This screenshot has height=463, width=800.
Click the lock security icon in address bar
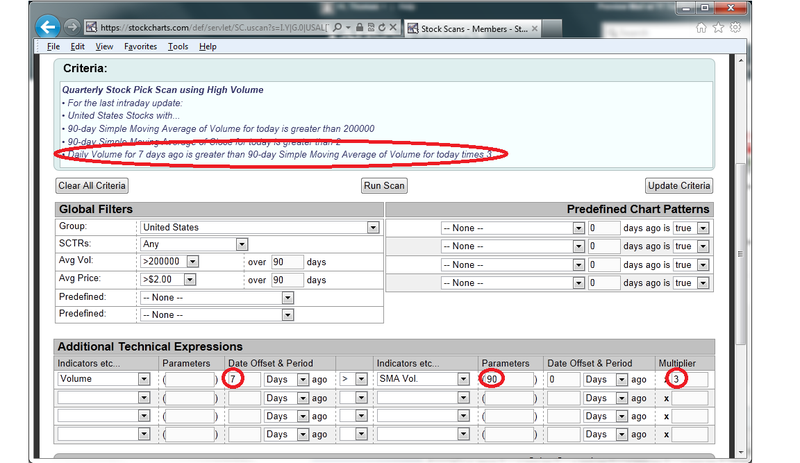click(359, 28)
